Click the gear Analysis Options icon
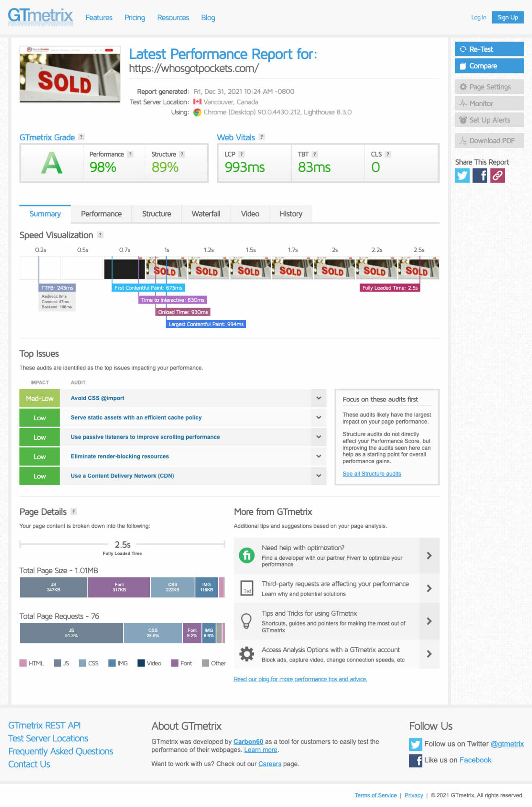This screenshot has width=532, height=807. point(247,654)
